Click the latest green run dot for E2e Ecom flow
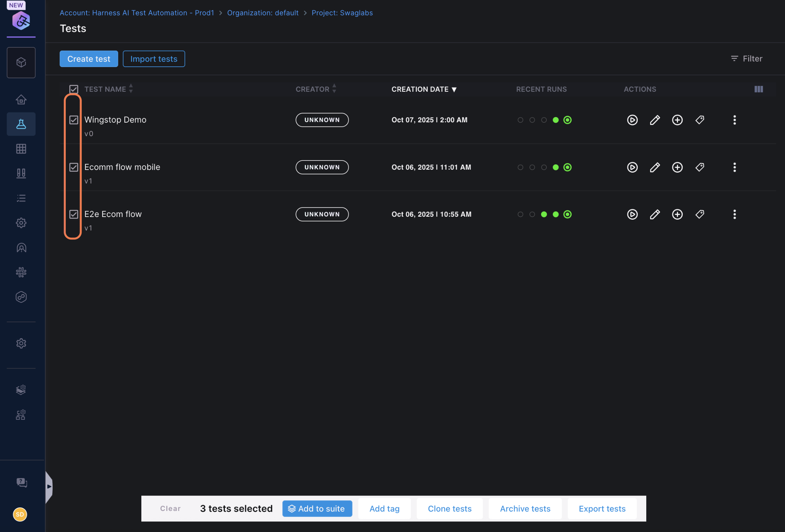 point(567,214)
